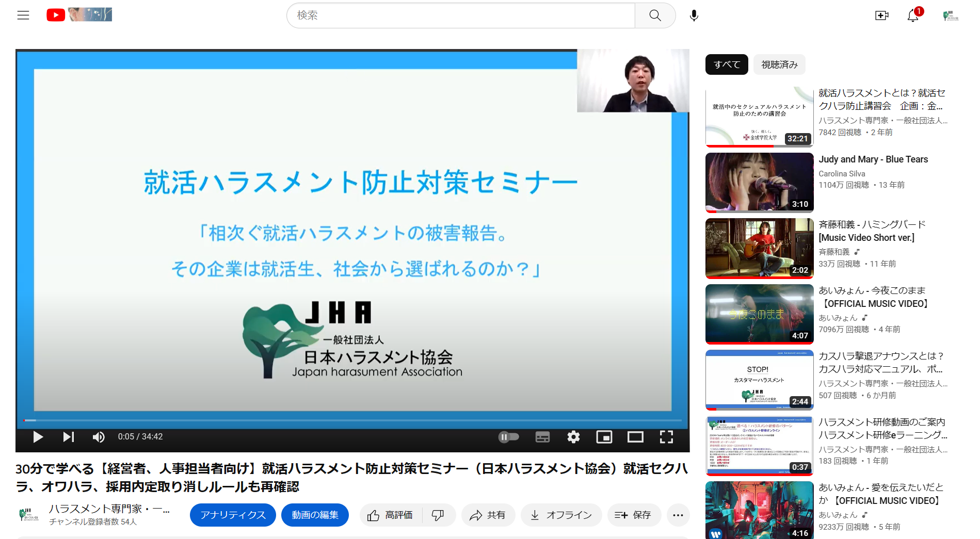Open the カスハラ撃退アナウンスとは video title

pyautogui.click(x=881, y=363)
